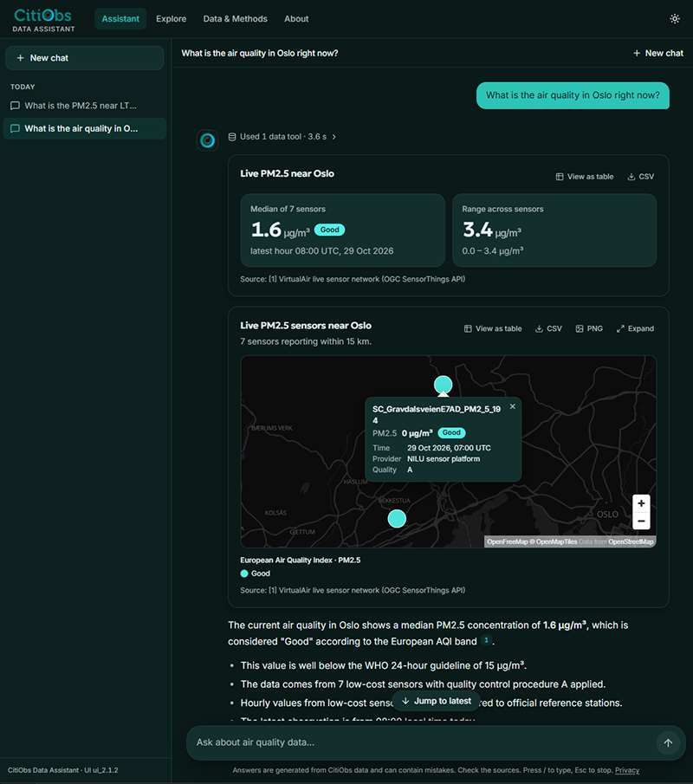Open the OpenStreetMap attribution link
Viewport: 693px width, 784px height.
[631, 541]
